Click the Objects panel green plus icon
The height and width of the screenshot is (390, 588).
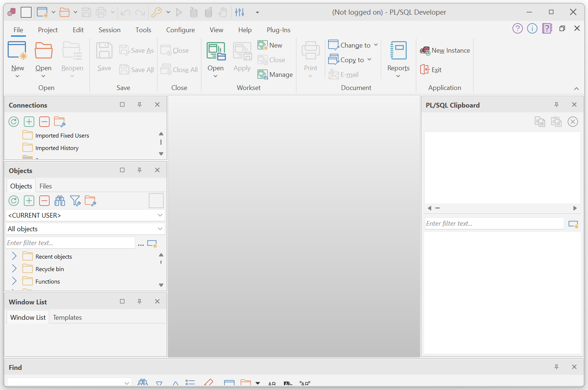[x=29, y=200]
